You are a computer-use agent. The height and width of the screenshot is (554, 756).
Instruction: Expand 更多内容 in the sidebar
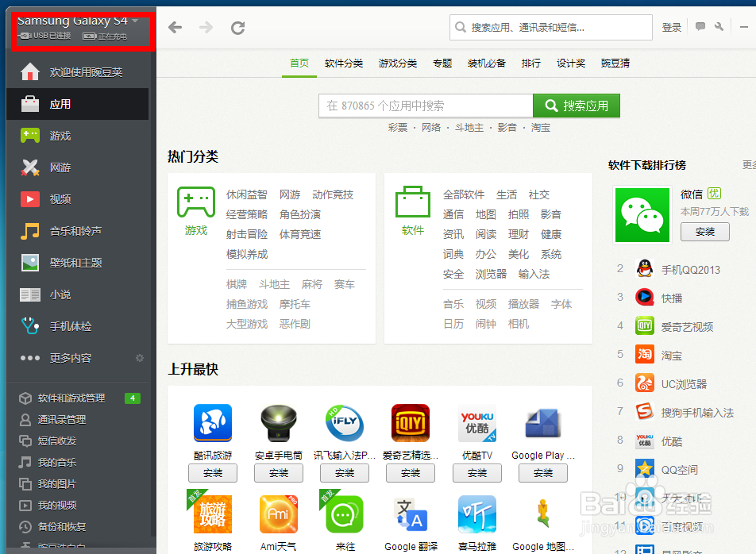tap(70, 358)
